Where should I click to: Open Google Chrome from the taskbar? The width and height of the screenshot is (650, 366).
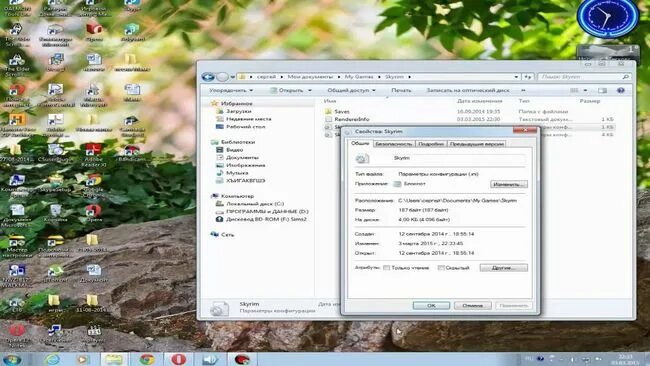(146, 359)
